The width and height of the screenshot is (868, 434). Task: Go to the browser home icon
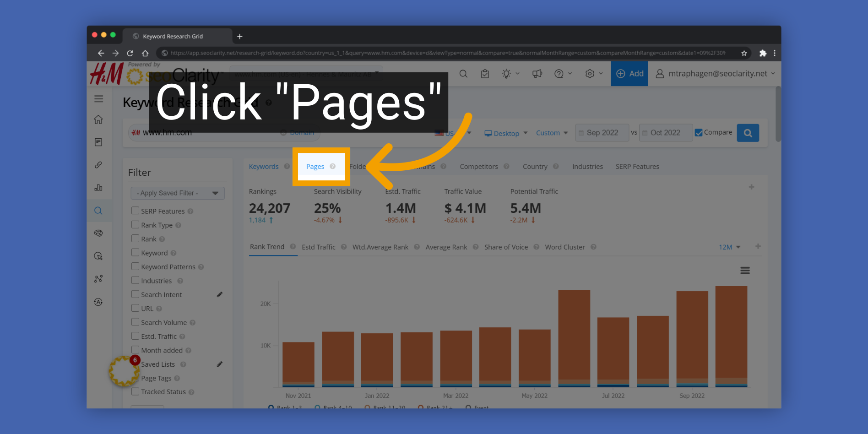pyautogui.click(x=145, y=53)
